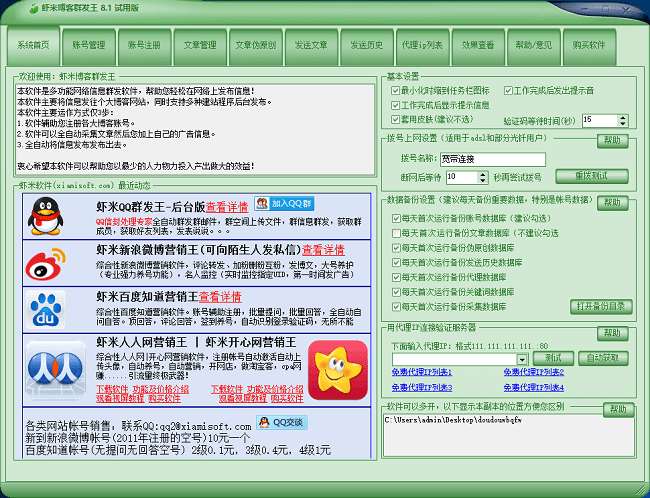The height and width of the screenshot is (498, 650).
Task: Click the 断网后等待 seconds value field
Action: (x=463, y=177)
